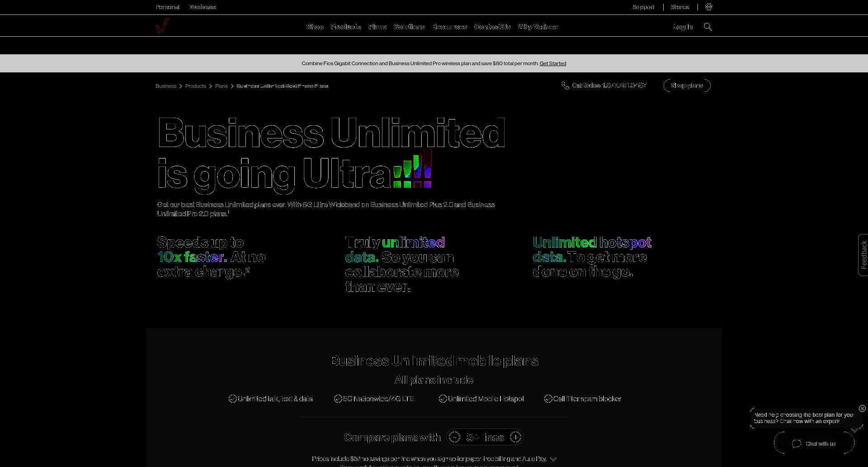Click 'Speeds up to 10x faster' text block

212,257
